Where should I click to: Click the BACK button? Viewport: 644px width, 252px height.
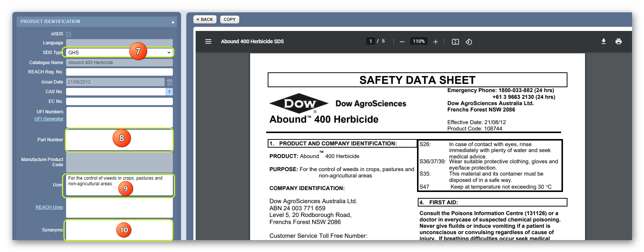(205, 19)
